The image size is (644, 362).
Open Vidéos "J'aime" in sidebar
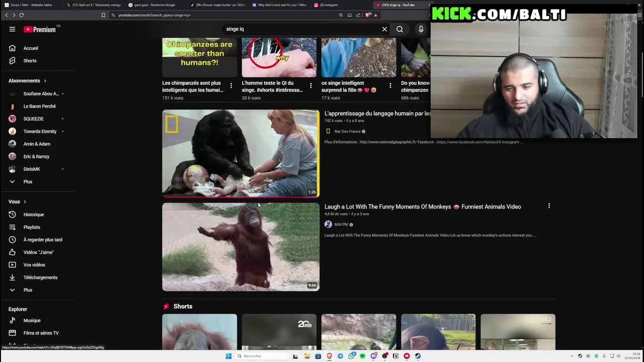pos(38,252)
